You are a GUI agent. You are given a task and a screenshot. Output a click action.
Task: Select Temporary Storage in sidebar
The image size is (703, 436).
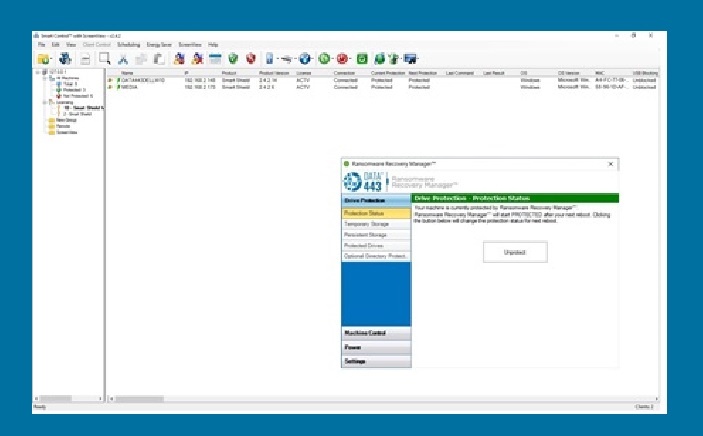pos(376,224)
